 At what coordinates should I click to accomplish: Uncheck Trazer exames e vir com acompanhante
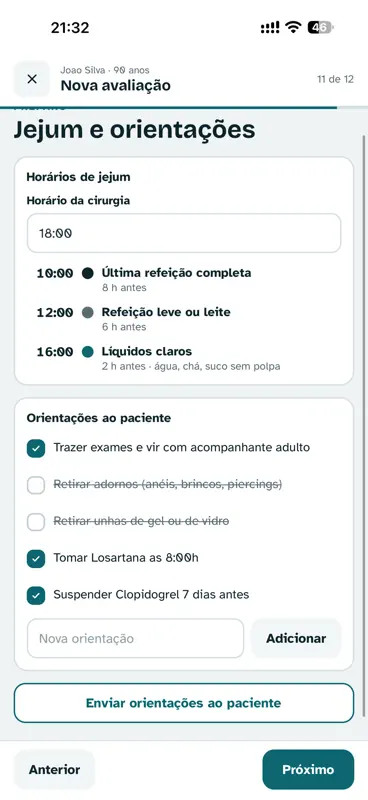click(x=36, y=448)
